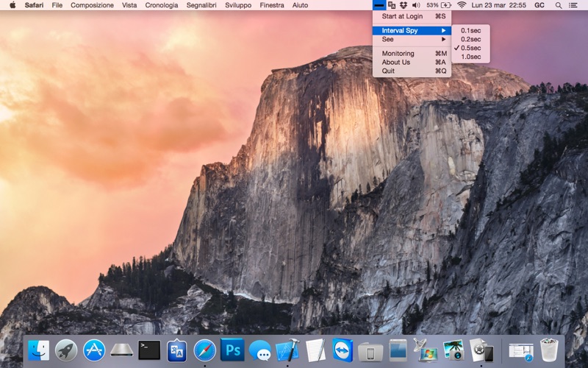Image resolution: width=588 pixels, height=368 pixels.
Task: Open the language translator menu bar icon
Action: (392, 5)
